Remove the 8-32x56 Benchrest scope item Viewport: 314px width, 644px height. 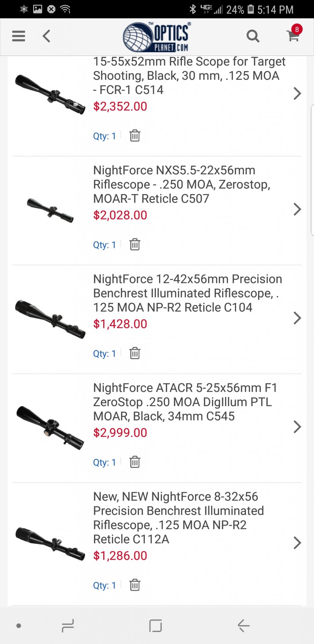tap(135, 585)
